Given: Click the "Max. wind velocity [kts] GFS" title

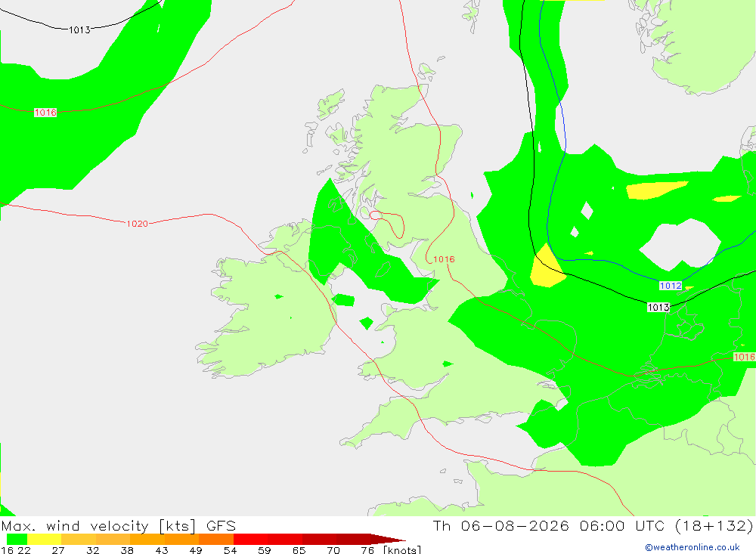Looking at the screenshot, I should [119, 526].
